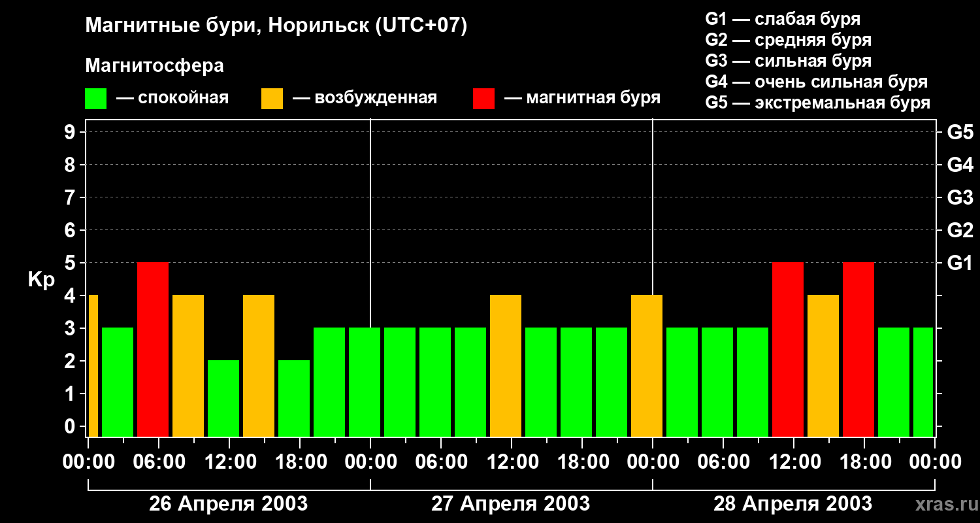The image size is (980, 523).
Task: Click the green 'спокойная' legend swatch
Action: [x=96, y=99]
